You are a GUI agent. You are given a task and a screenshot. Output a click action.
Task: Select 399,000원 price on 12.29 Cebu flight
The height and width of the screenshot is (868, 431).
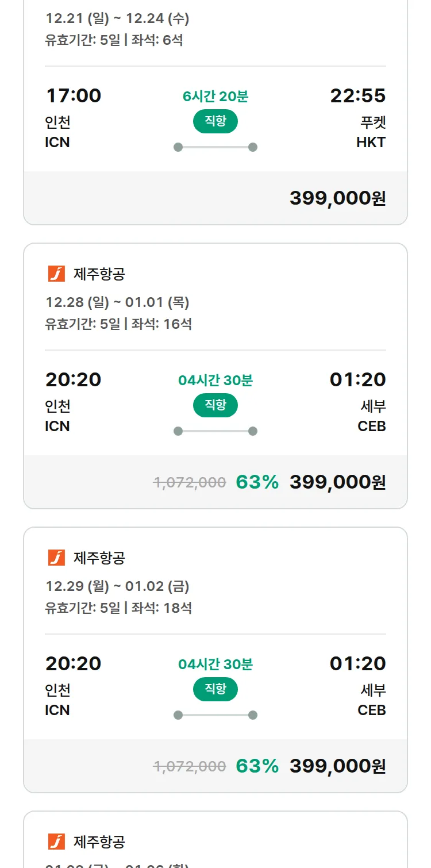point(337,766)
